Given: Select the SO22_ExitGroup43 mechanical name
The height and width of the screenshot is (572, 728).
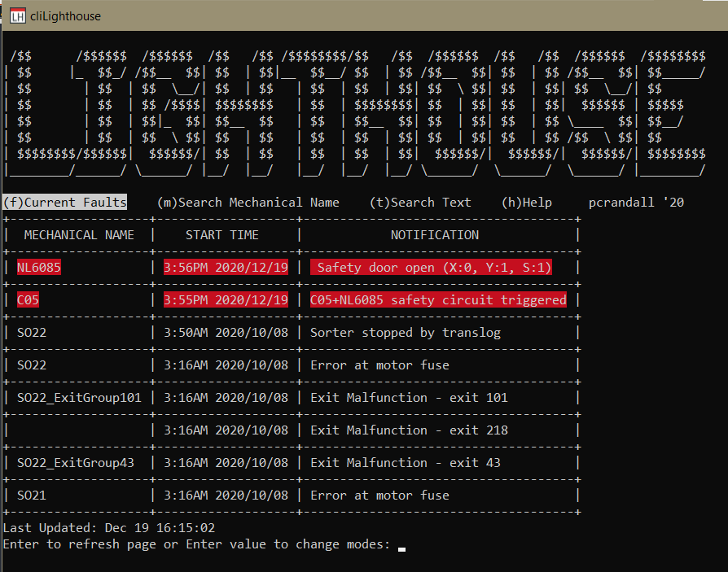Looking at the screenshot, I should click(x=75, y=462).
